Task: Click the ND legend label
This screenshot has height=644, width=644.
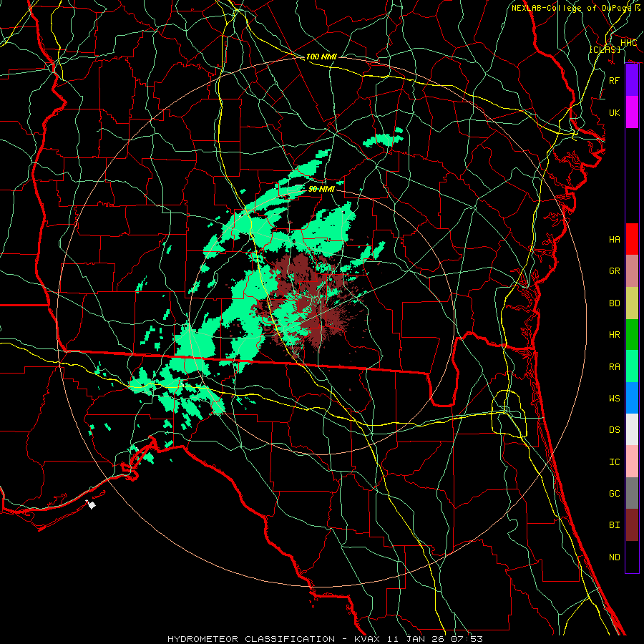Action: coord(615,557)
